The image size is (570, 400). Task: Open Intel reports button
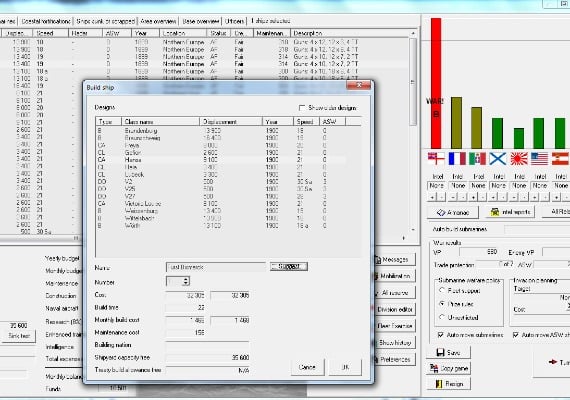pos(510,212)
